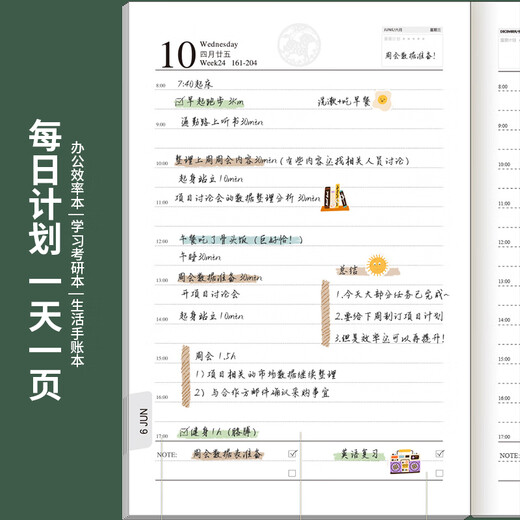
Task: Select the 10:00 time label on left page
Action: point(162,163)
